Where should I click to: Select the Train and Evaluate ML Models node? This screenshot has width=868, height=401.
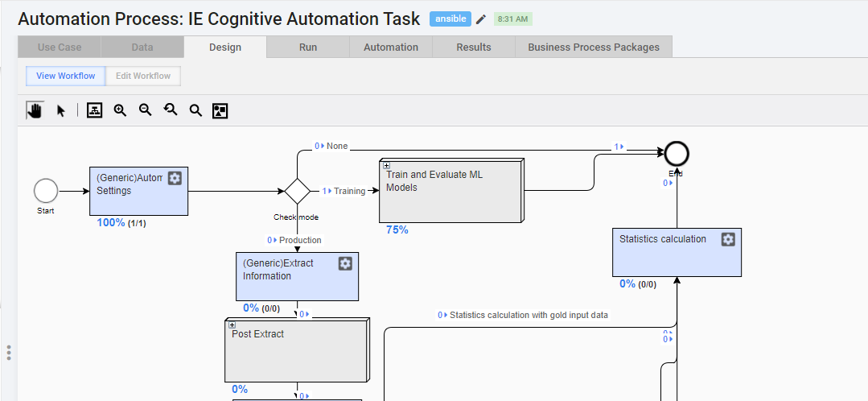coord(451,191)
